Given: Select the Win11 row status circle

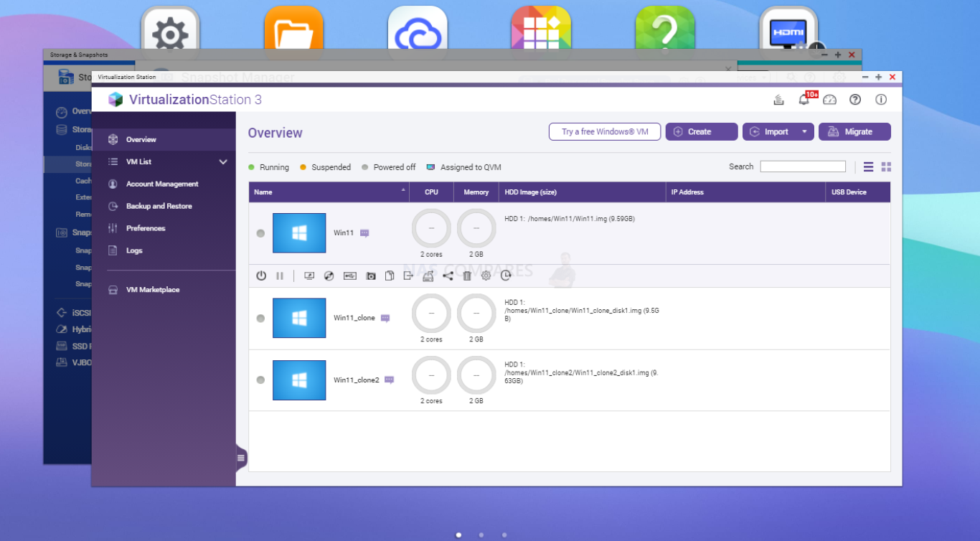Looking at the screenshot, I should tap(260, 233).
